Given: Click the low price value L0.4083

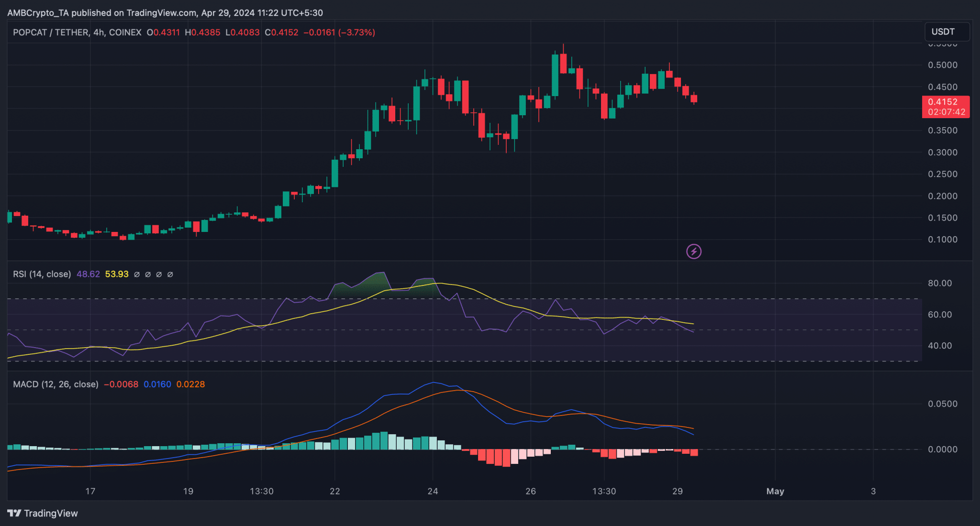Looking at the screenshot, I should 243,33.
